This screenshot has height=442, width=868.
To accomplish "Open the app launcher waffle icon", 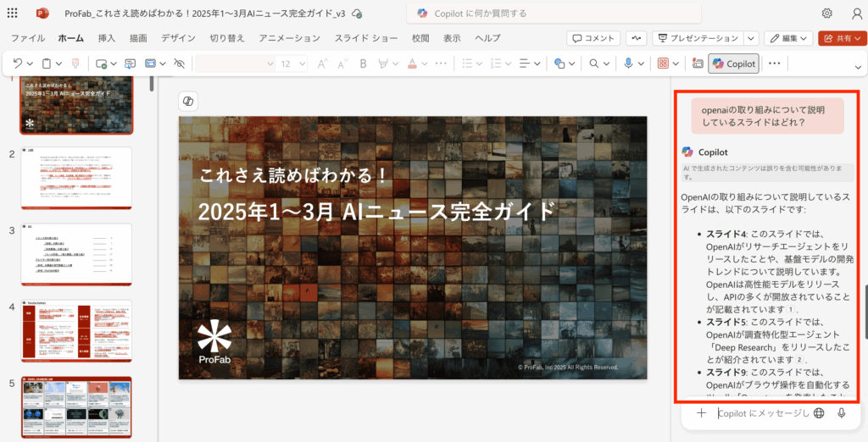I will [x=13, y=14].
